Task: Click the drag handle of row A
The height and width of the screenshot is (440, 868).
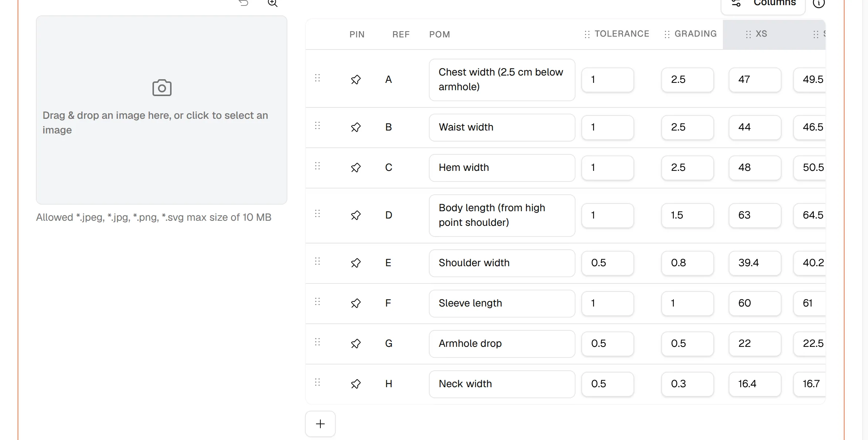Action: click(317, 78)
